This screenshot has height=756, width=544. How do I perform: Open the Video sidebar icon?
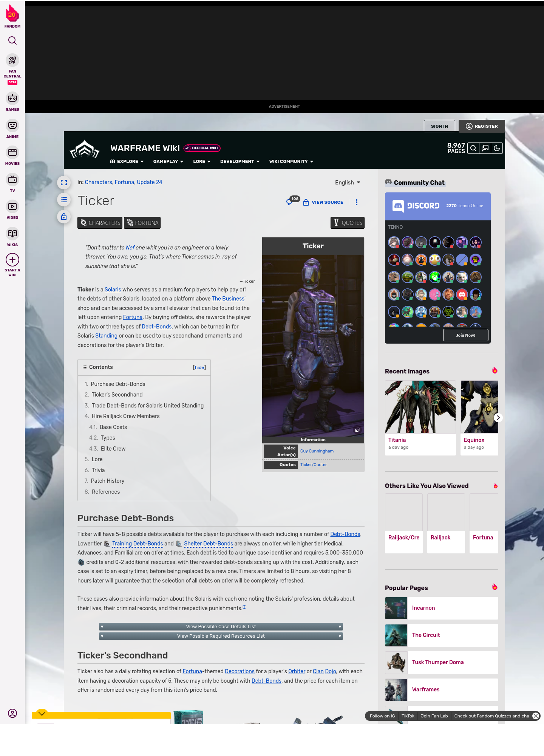(12, 206)
